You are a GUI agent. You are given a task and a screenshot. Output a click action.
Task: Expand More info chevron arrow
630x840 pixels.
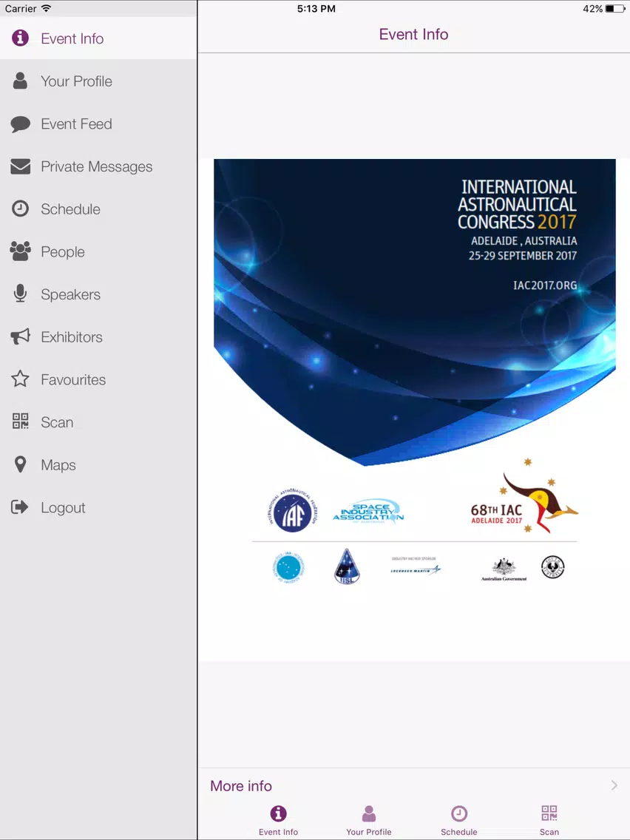(x=614, y=785)
